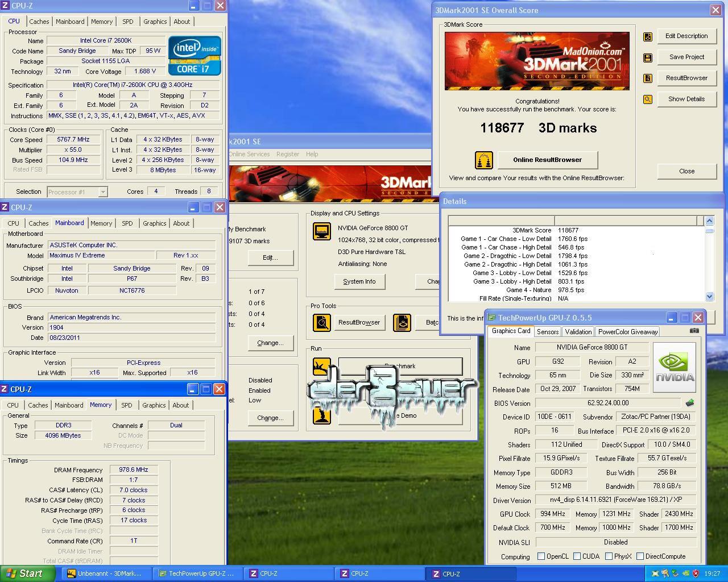The width and height of the screenshot is (728, 582).
Task: Open PowerColor Giveaway tab in GPU-Z
Action: pos(628,332)
